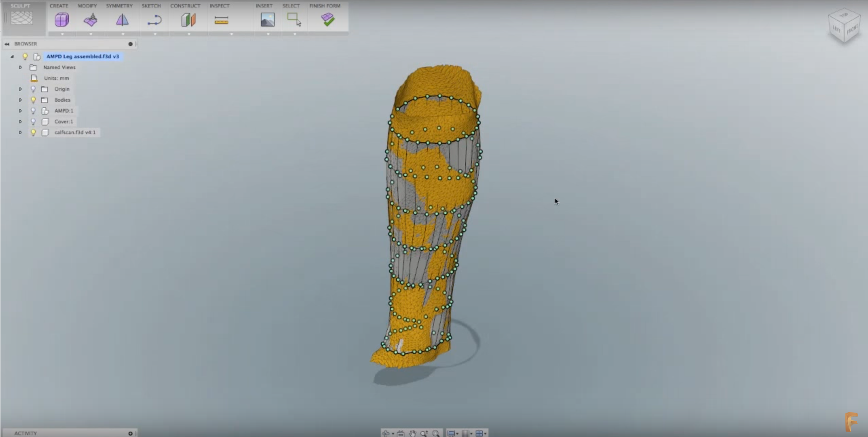The image size is (868, 437).
Task: Select the Sketch spline tool
Action: click(154, 19)
